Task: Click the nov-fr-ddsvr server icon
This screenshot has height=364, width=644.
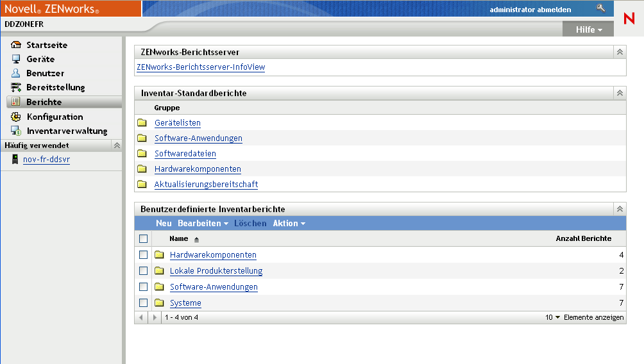Action: (x=15, y=159)
